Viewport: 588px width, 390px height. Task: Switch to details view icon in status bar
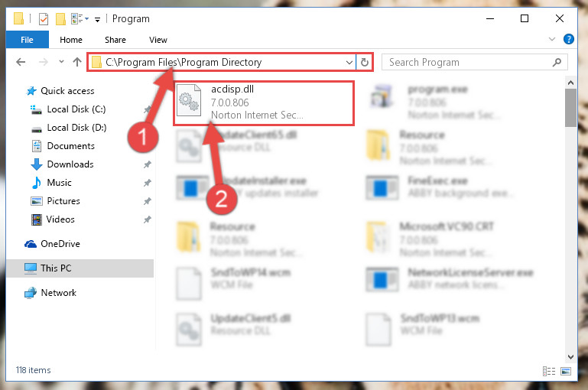pos(549,371)
